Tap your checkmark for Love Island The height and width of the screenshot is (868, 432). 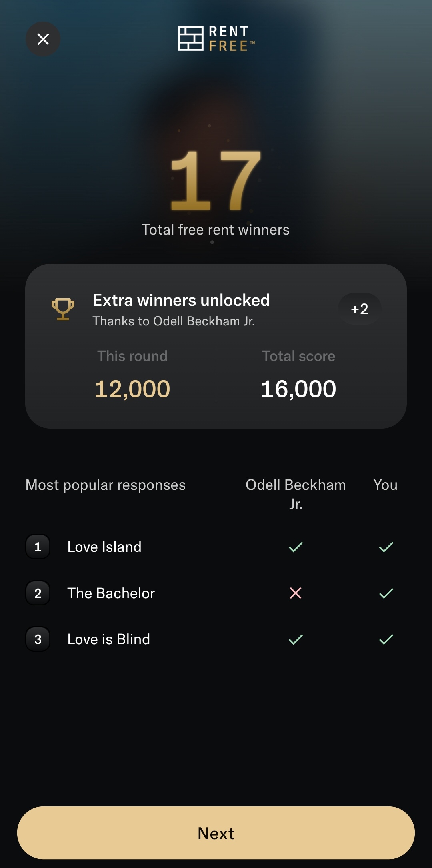click(x=386, y=547)
